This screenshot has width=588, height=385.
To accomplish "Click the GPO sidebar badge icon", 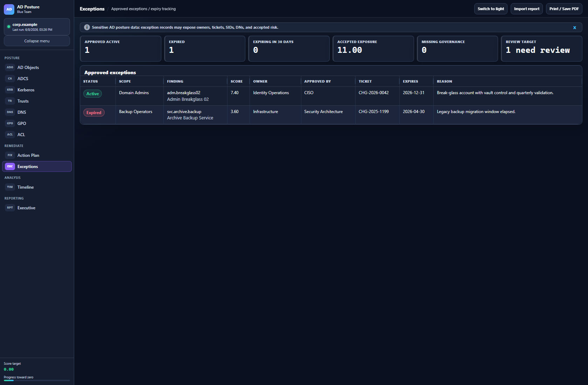I will click(x=10, y=124).
